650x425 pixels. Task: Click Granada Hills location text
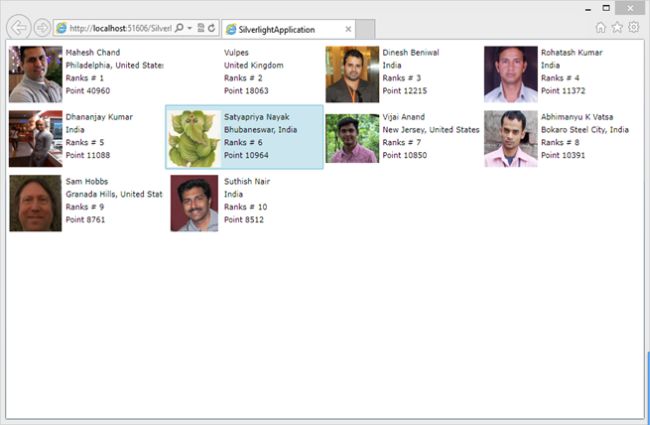pos(114,194)
